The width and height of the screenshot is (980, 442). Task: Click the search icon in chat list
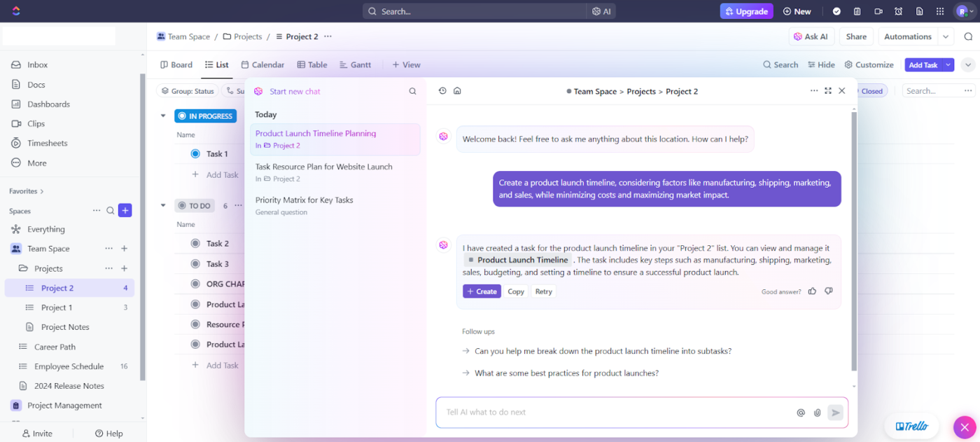tap(412, 92)
